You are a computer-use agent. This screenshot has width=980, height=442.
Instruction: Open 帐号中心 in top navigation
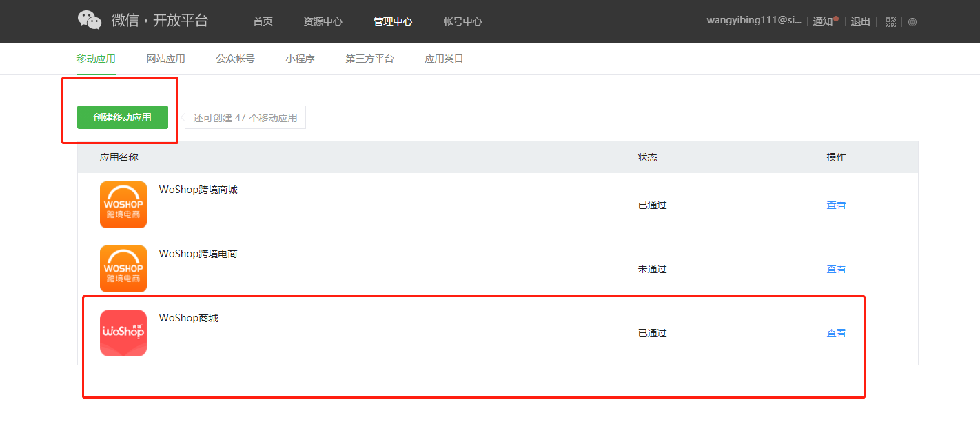pyautogui.click(x=463, y=21)
